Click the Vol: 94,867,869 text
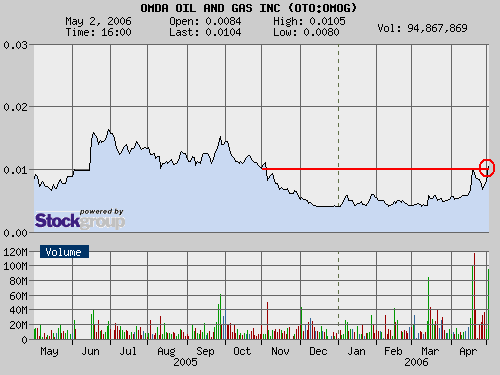500x375 pixels. coord(422,28)
